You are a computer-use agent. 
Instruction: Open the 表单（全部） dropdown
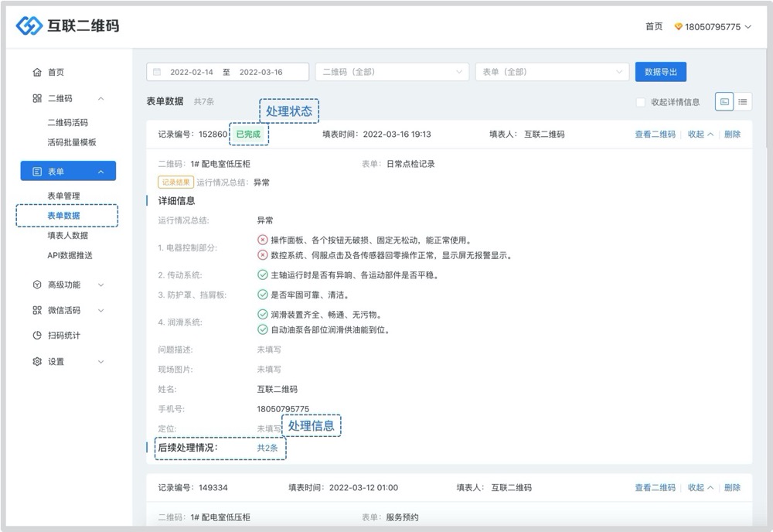(x=552, y=72)
